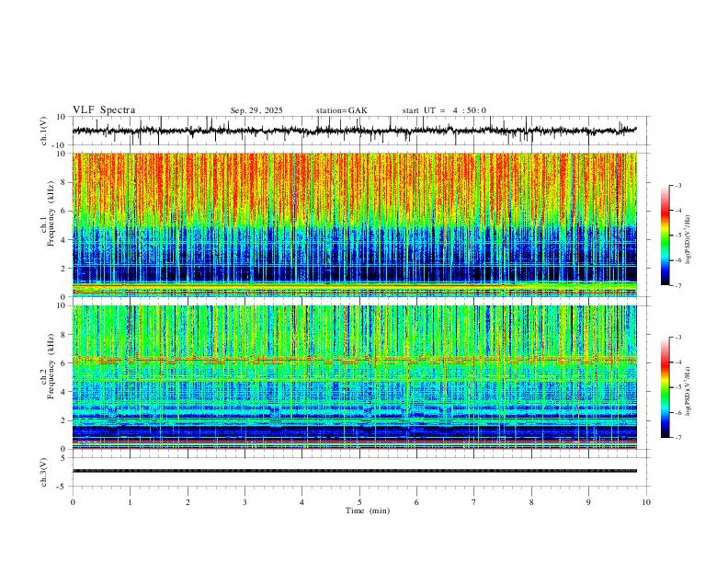
Task: Click time axis tick label '3'
Action: (245, 502)
